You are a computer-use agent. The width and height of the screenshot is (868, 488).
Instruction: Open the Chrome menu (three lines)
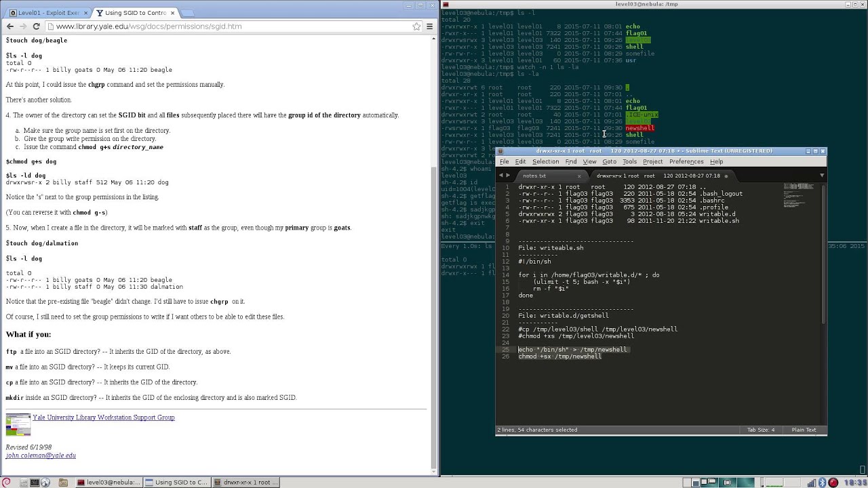(x=429, y=26)
